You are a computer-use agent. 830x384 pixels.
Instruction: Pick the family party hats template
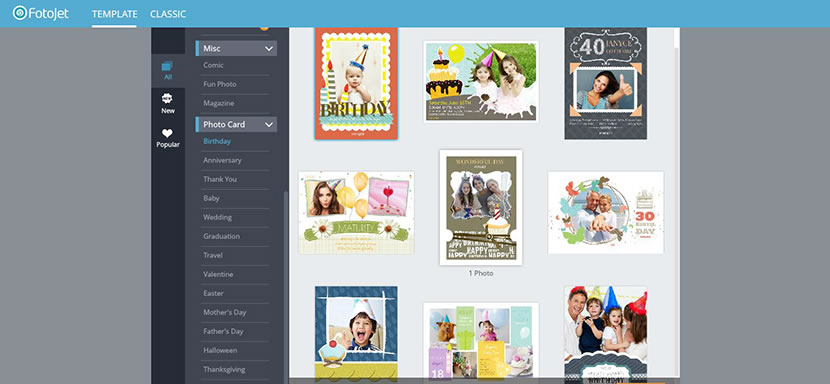pos(606,334)
